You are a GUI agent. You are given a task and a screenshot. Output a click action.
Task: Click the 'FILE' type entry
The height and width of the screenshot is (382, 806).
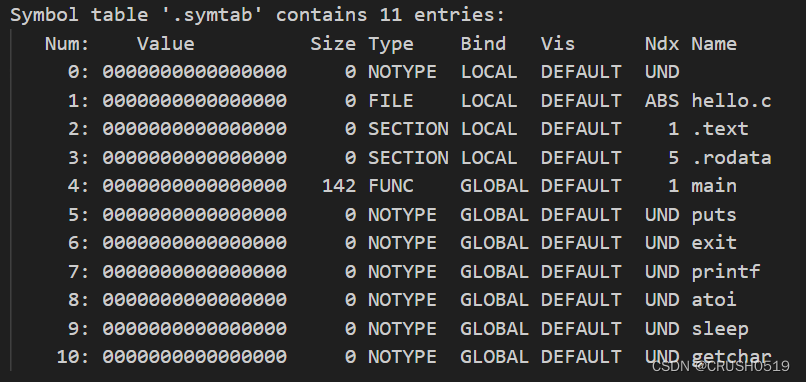[391, 101]
